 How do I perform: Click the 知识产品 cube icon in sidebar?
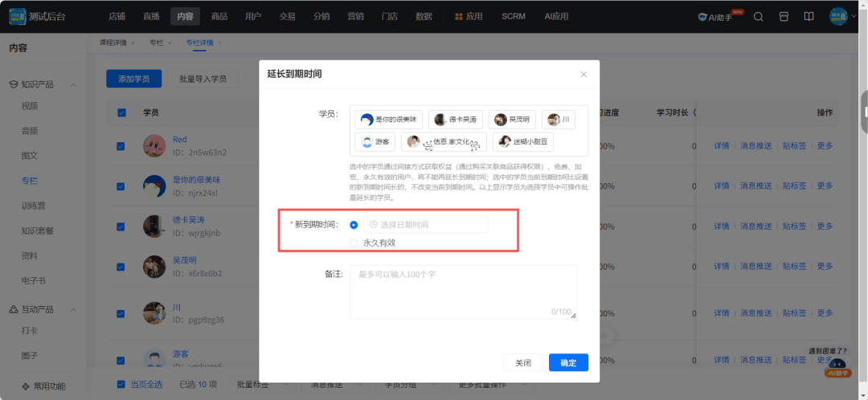coord(14,84)
